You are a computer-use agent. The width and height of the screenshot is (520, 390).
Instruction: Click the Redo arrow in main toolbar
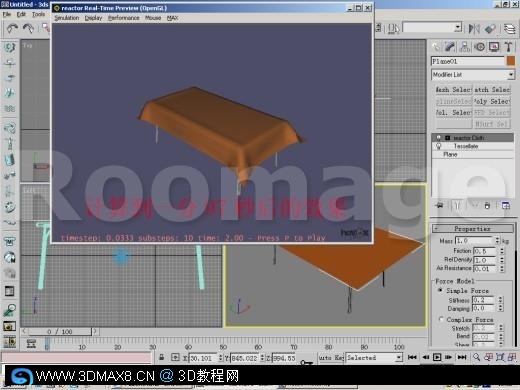coord(28,29)
